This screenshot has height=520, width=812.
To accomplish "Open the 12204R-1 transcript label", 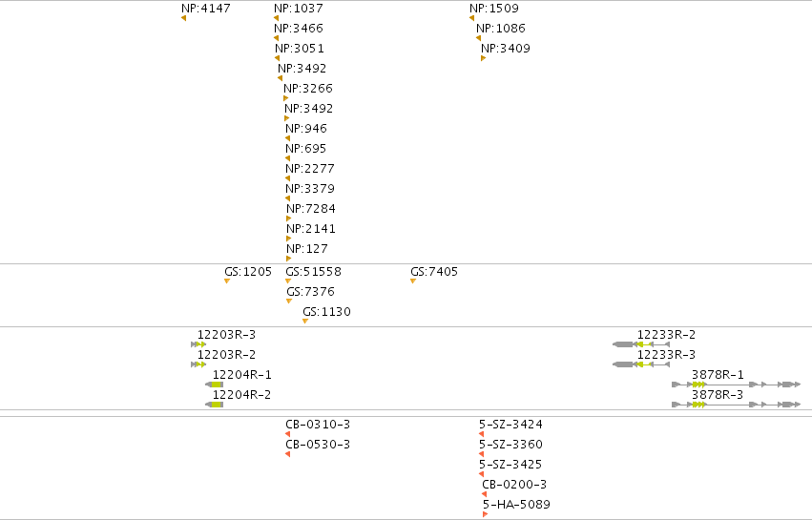I will 241,374.
